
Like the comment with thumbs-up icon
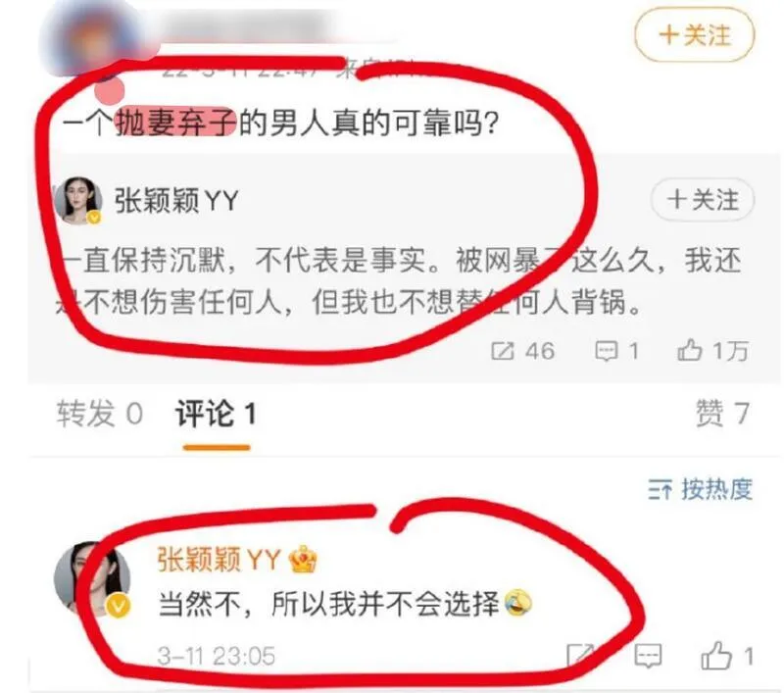coord(716,655)
